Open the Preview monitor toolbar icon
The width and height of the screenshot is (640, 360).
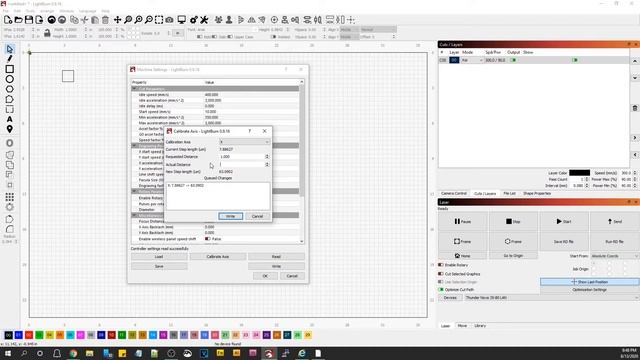[x=182, y=20]
